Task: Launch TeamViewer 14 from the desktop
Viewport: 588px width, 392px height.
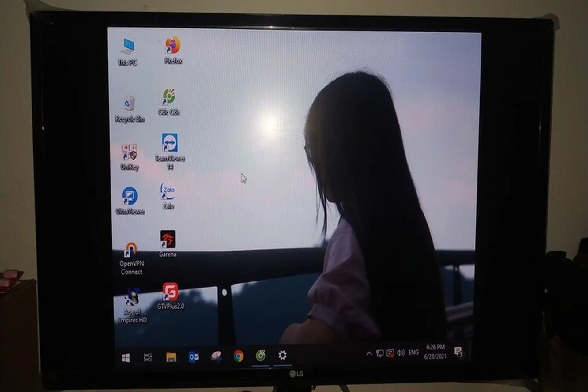Action: [x=170, y=143]
